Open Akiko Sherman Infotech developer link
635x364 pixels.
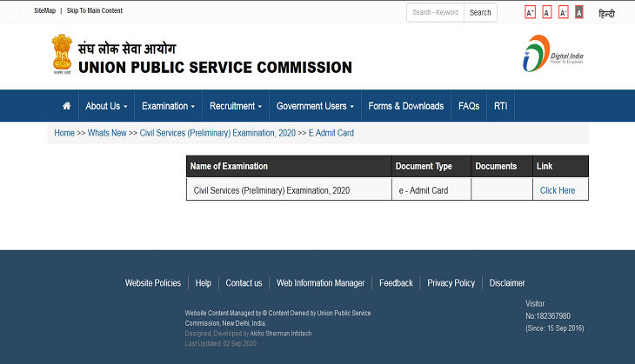click(x=281, y=334)
